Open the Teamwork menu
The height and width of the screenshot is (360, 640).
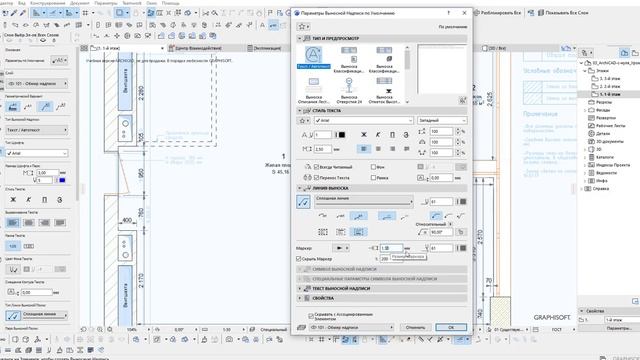pos(131,3)
